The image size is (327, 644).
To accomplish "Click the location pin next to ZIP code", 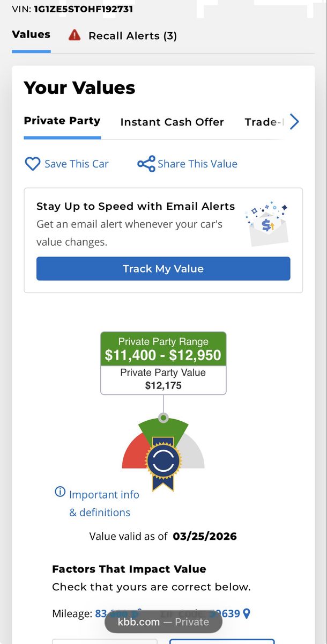I will 246,613.
